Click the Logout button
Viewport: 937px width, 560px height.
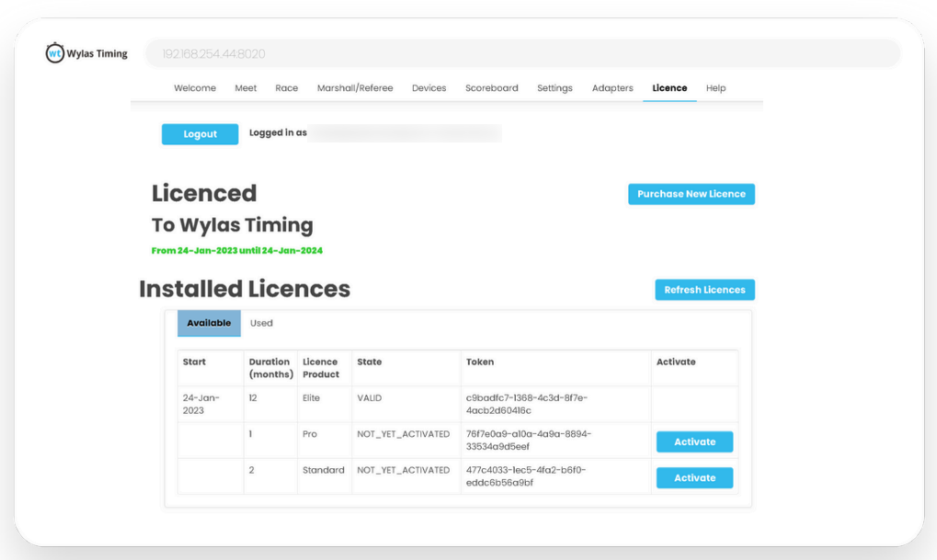[200, 133]
